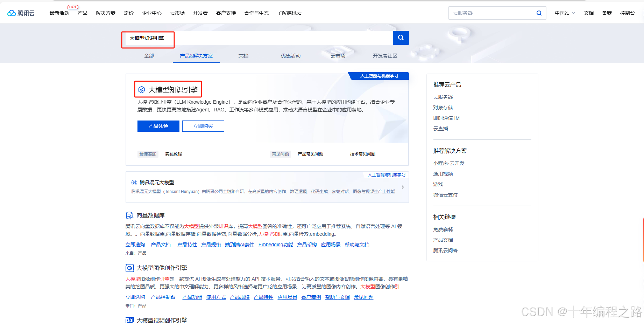Screen dimensions: 644x323
Task: Click the 大模型视频创作引擎 icon
Action: click(x=129, y=320)
